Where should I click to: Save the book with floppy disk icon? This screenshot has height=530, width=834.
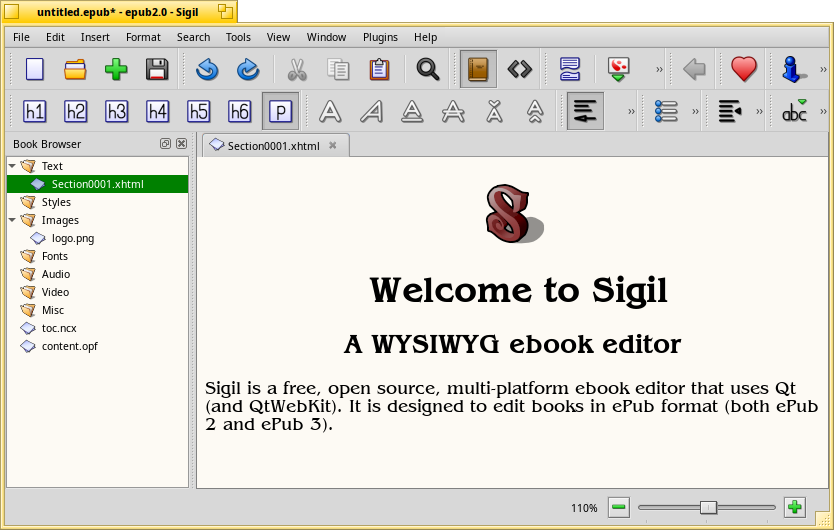tap(157, 69)
